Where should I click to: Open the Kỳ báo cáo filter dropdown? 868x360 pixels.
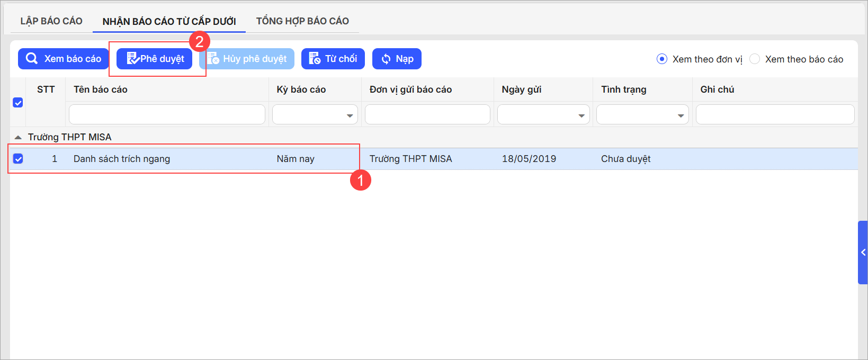pos(350,115)
